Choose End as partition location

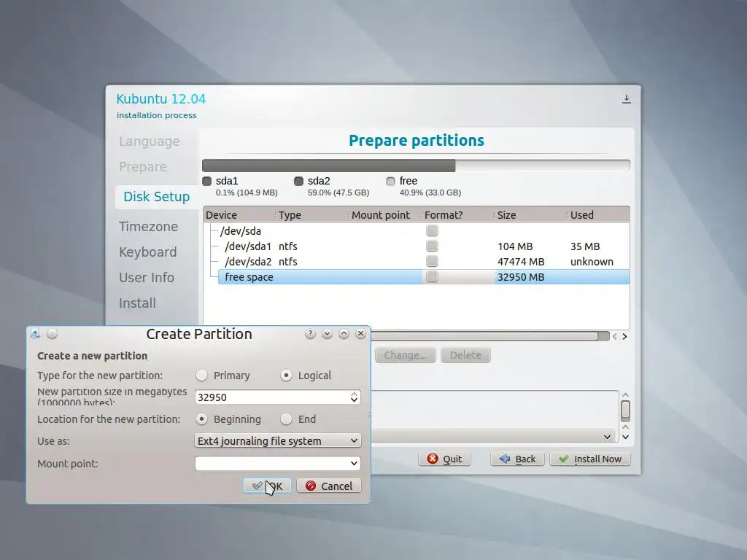(x=286, y=419)
